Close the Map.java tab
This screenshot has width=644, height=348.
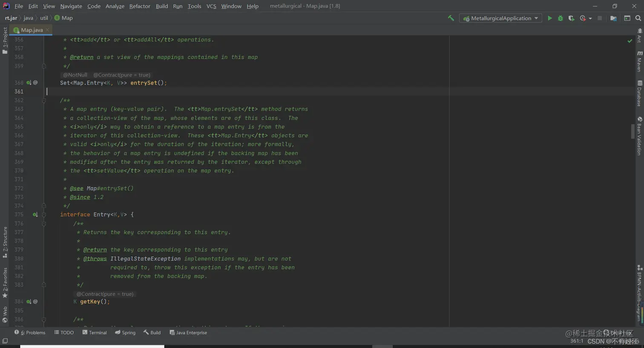pyautogui.click(x=47, y=30)
